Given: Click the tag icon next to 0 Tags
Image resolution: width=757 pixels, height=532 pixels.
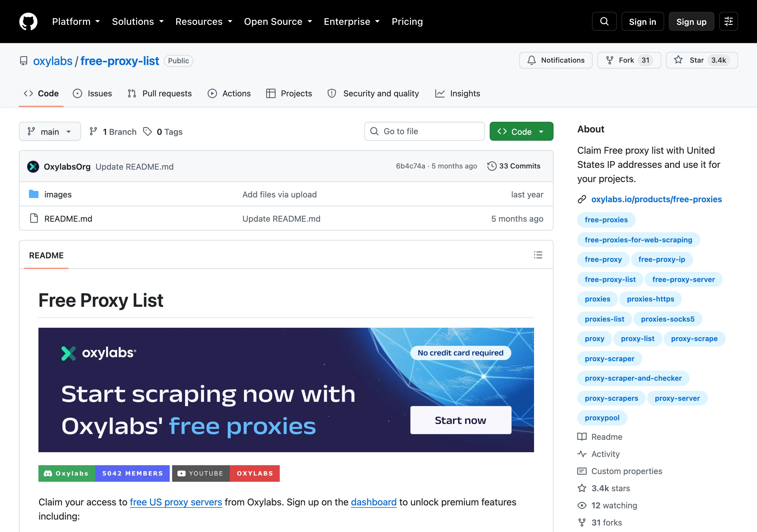Looking at the screenshot, I should (x=147, y=132).
